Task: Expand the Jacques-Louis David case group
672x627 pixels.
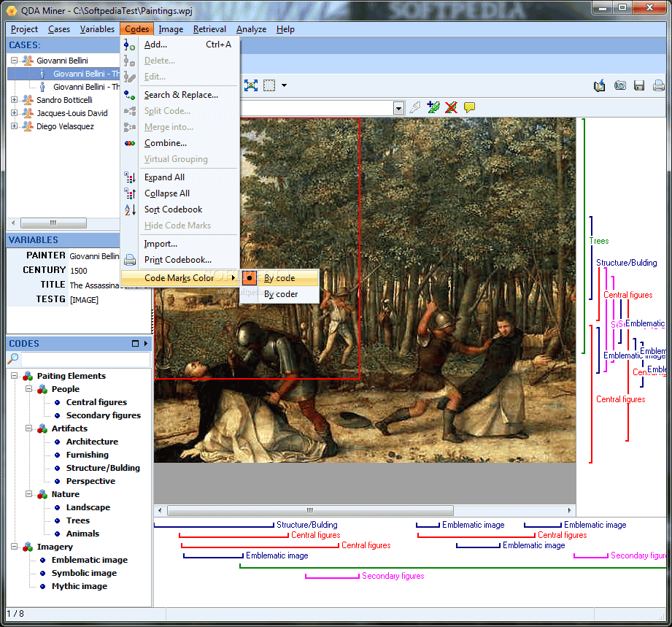Action: coord(14,113)
